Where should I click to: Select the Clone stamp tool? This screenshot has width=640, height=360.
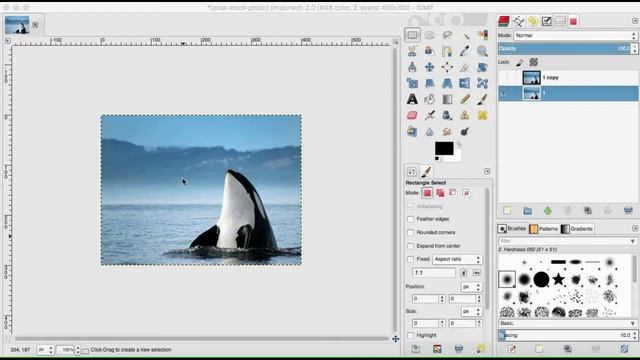465,115
